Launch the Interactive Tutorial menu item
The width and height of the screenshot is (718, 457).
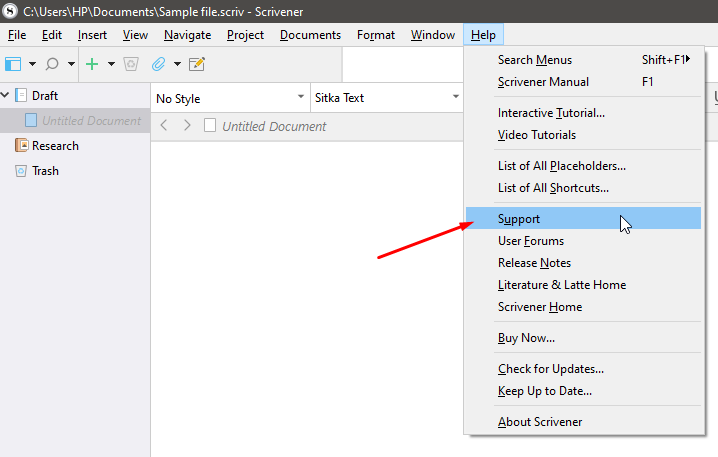(583, 113)
